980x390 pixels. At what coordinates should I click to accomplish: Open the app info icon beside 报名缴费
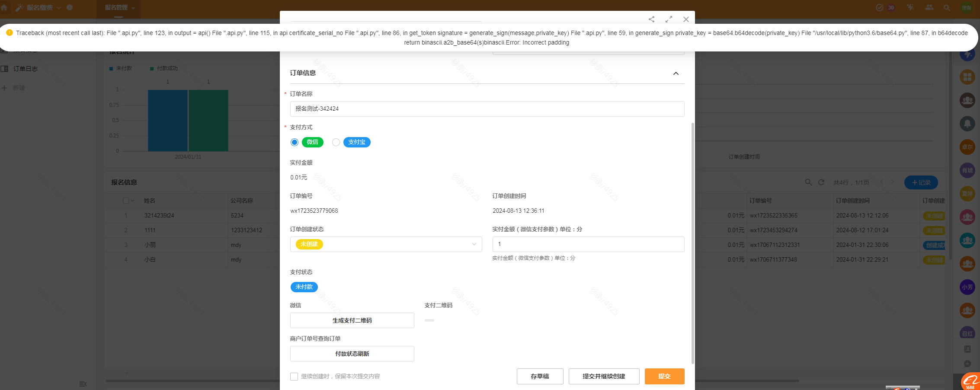pos(70,7)
